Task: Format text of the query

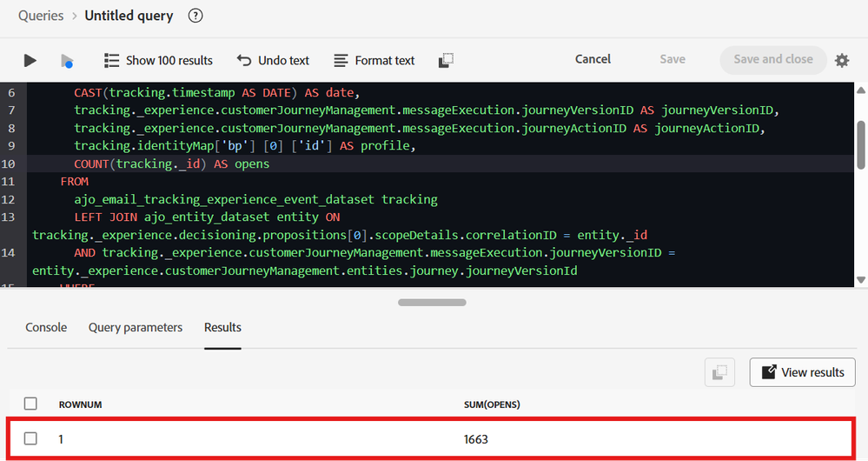Action: tap(374, 60)
